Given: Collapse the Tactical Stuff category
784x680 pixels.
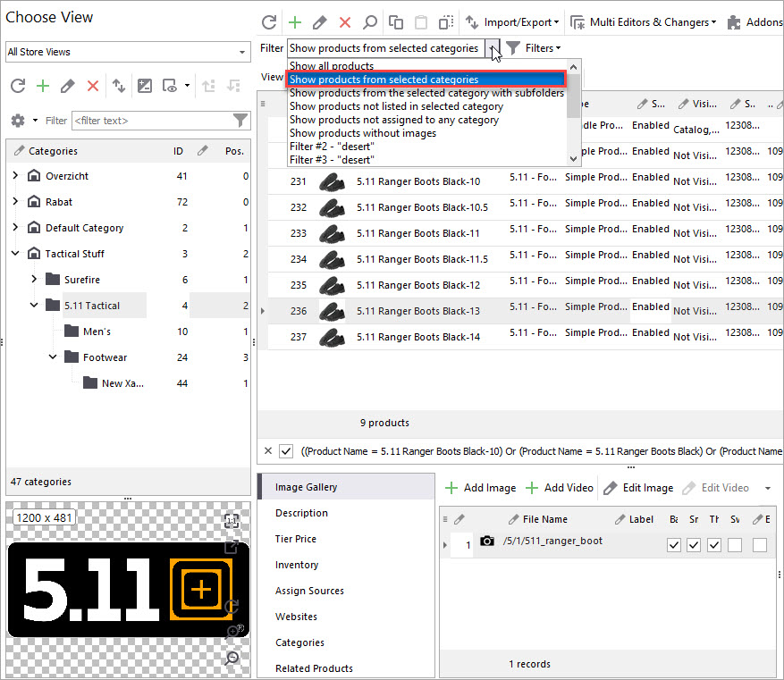Looking at the screenshot, I should [15, 253].
